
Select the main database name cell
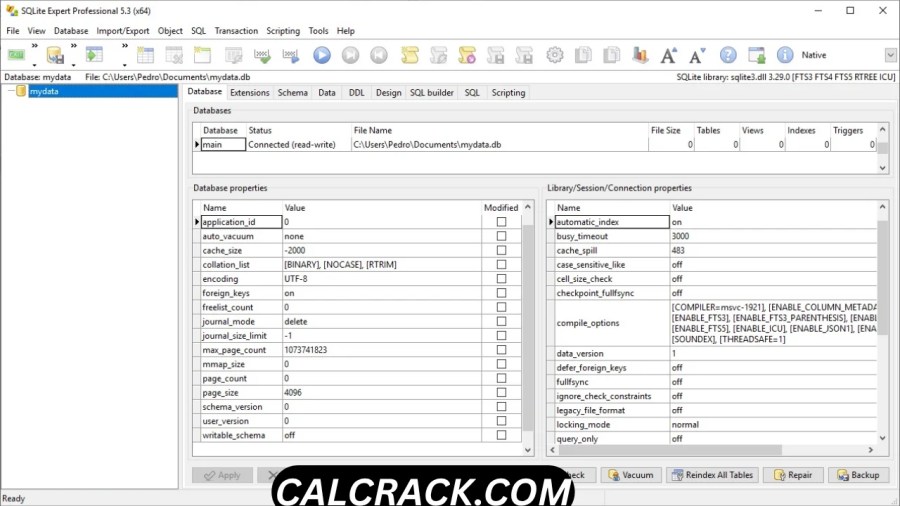click(223, 145)
